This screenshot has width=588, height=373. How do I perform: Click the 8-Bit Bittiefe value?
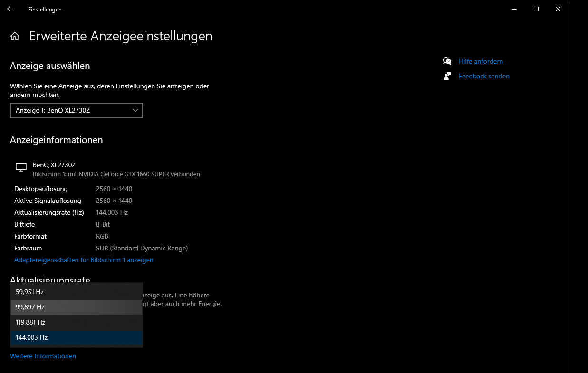[x=103, y=224]
